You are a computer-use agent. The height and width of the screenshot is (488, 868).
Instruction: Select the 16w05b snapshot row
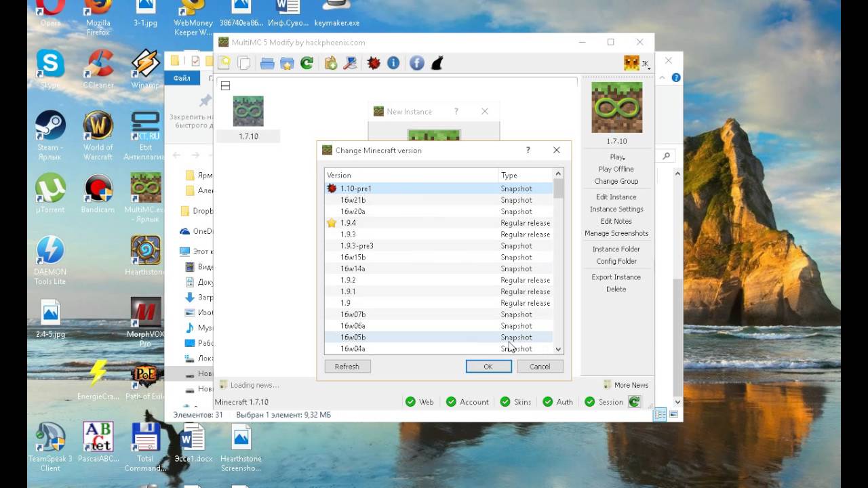click(x=438, y=338)
